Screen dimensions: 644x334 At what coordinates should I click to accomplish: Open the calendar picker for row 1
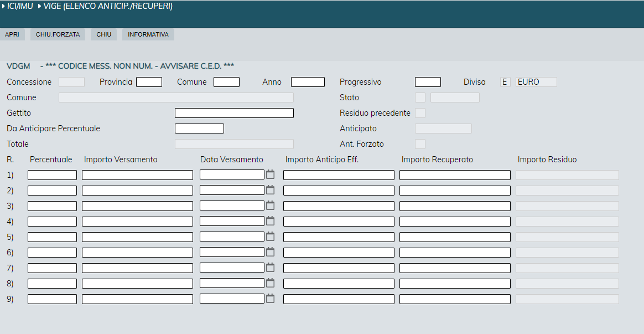[270, 174]
